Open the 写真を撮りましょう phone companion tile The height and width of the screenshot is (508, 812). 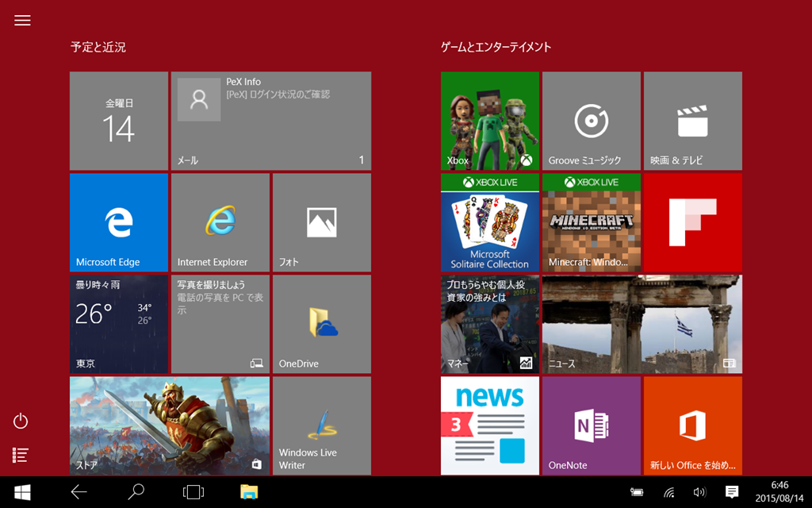(x=220, y=324)
